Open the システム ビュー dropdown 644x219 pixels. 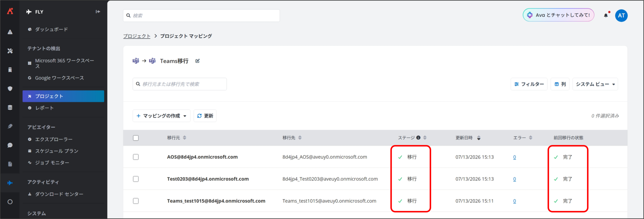[x=595, y=84]
